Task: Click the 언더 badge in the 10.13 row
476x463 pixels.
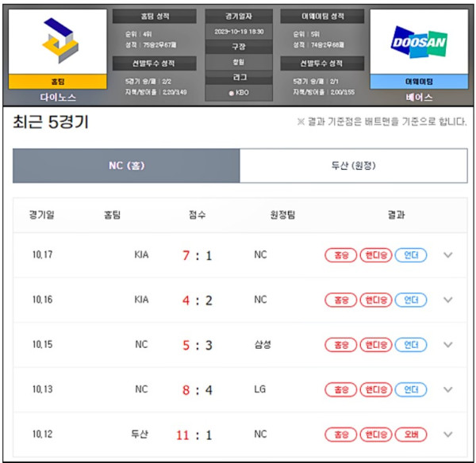Action: [411, 390]
